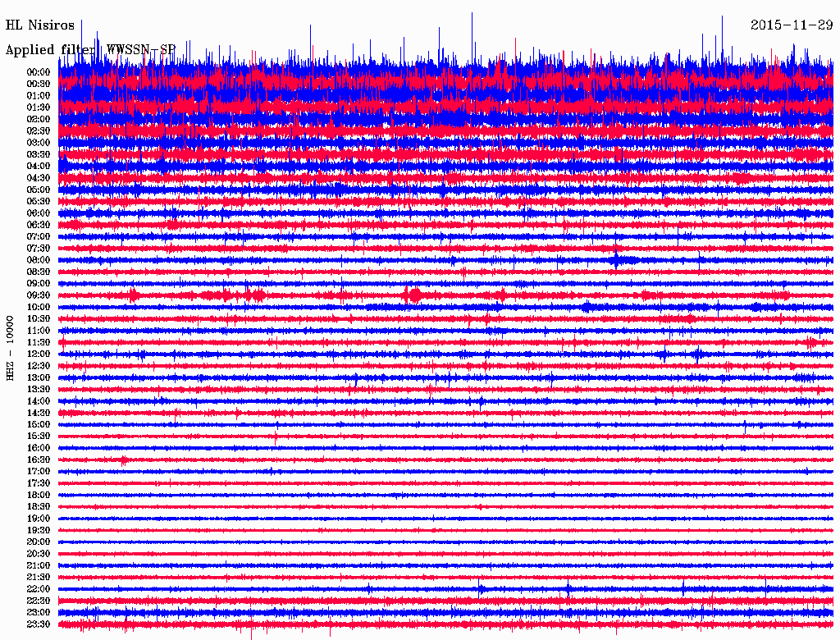
Task: Select the '04:00' time label
Action: [x=39, y=167]
